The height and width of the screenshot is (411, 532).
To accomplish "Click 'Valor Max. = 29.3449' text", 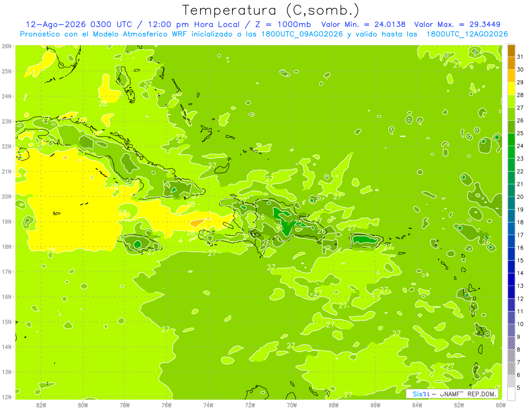I will (457, 24).
